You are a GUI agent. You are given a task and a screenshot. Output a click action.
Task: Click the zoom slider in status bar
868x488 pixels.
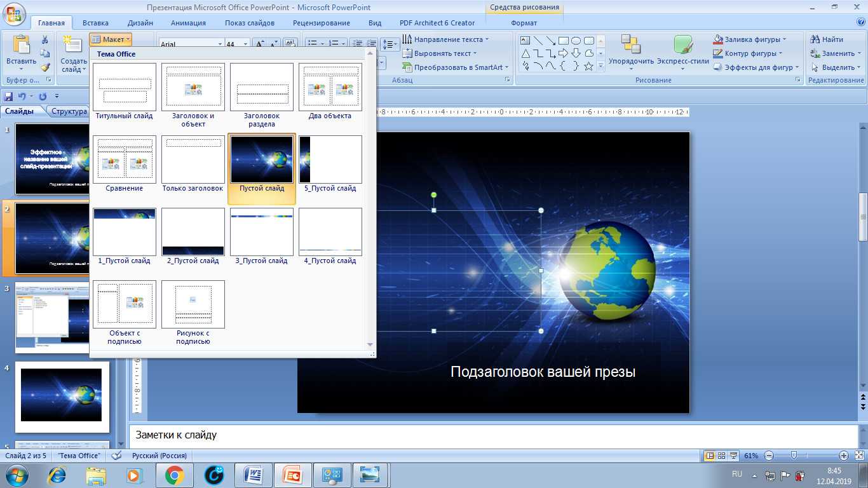[x=794, y=456]
